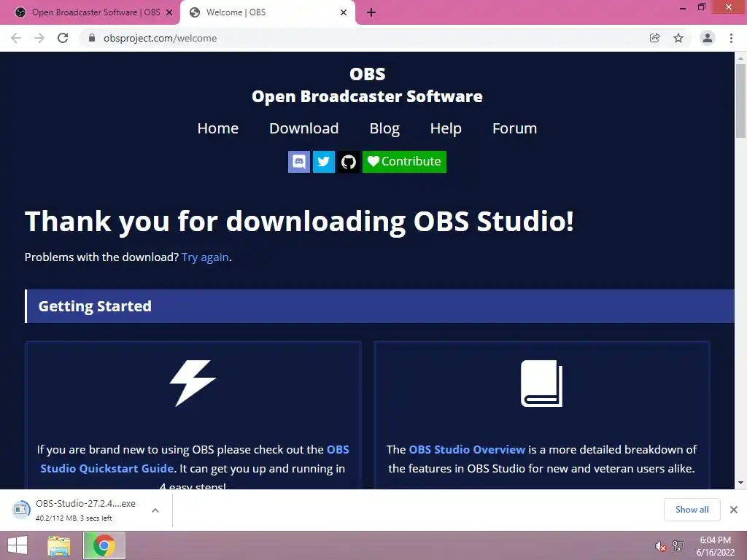This screenshot has height=560, width=747.
Task: Open the Windows Start menu
Action: (18, 545)
